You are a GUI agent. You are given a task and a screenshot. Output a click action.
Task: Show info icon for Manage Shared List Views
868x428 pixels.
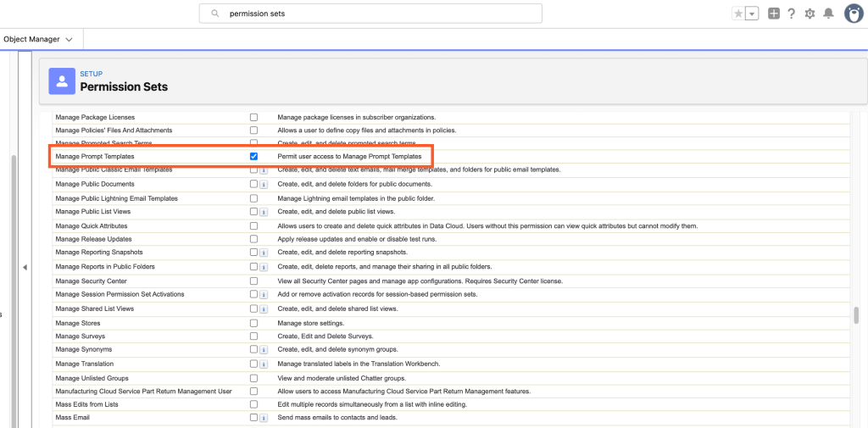tap(264, 308)
